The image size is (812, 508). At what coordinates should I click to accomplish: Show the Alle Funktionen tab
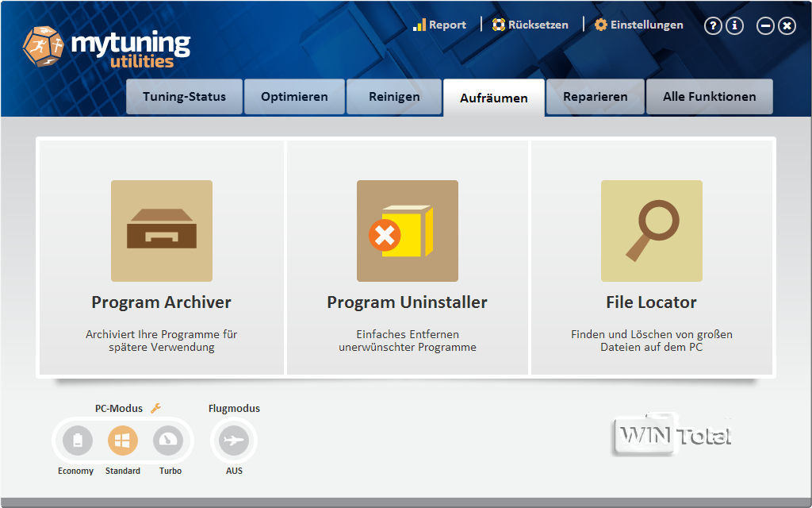coord(710,97)
